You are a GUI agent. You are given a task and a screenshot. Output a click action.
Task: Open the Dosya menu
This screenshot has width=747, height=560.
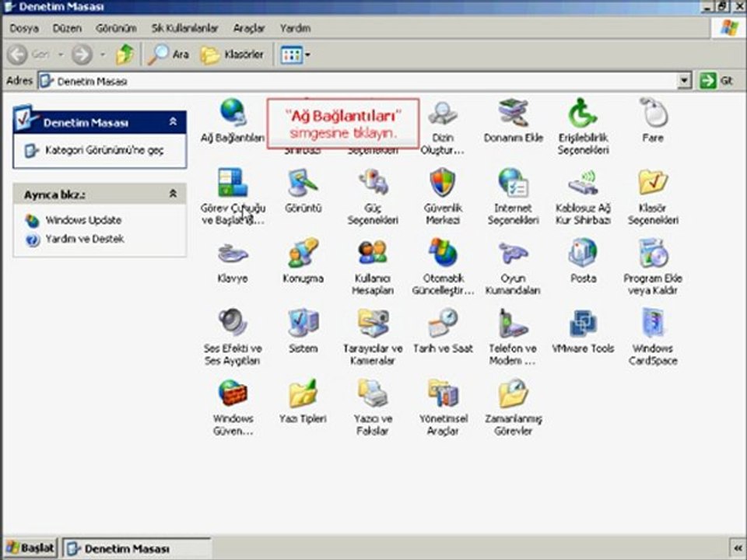coord(24,28)
